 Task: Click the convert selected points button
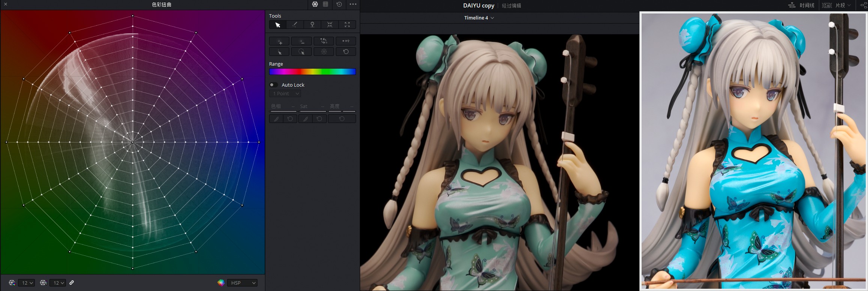(324, 41)
